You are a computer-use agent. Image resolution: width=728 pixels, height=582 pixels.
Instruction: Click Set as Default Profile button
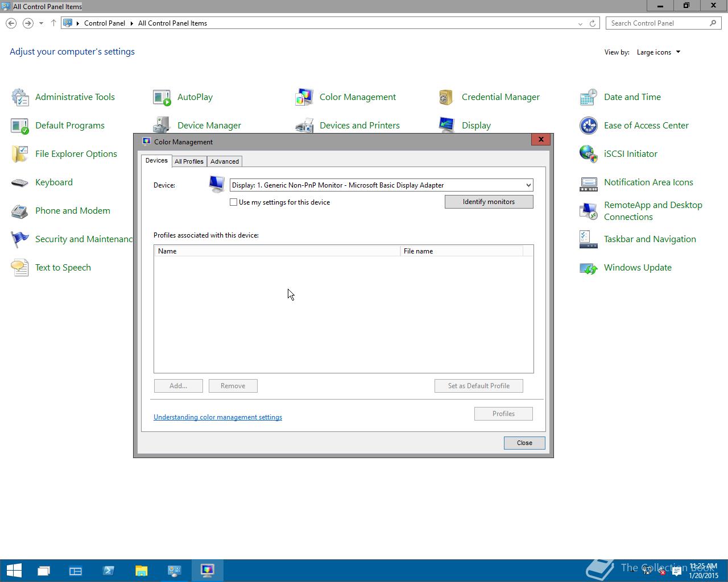(x=478, y=386)
